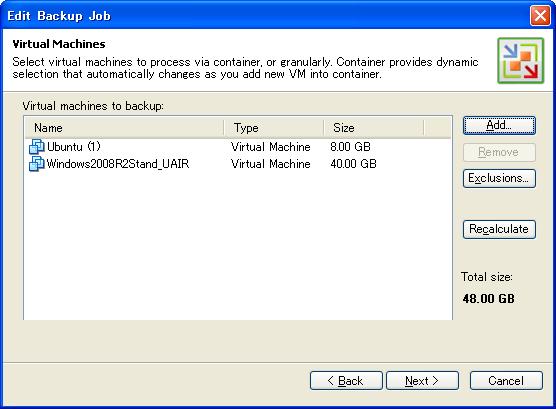Click the Windows2008R2Stand_UAIR VM icon
This screenshot has width=556, height=409.
coord(37,164)
